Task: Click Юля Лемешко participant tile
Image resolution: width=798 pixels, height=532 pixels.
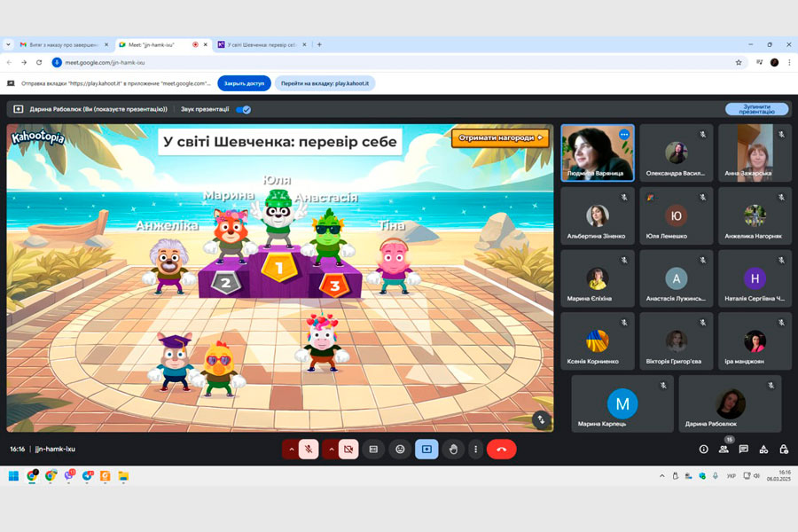Action: pyautogui.click(x=676, y=215)
